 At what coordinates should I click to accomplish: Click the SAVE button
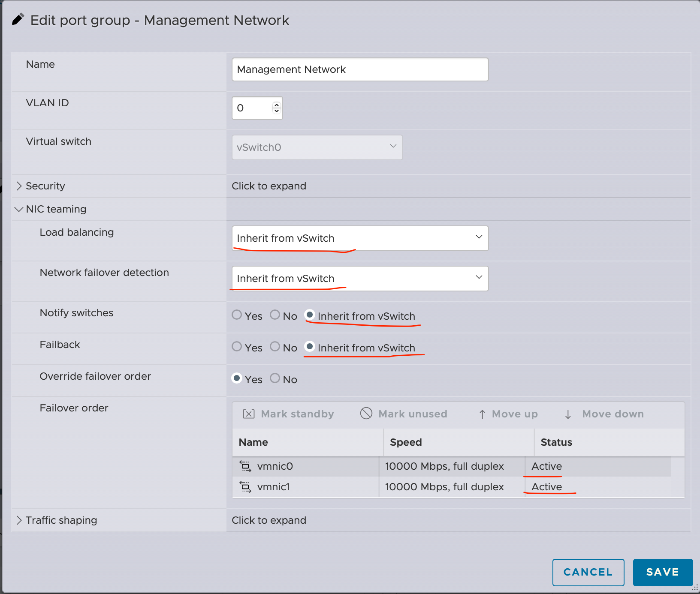[x=663, y=572]
